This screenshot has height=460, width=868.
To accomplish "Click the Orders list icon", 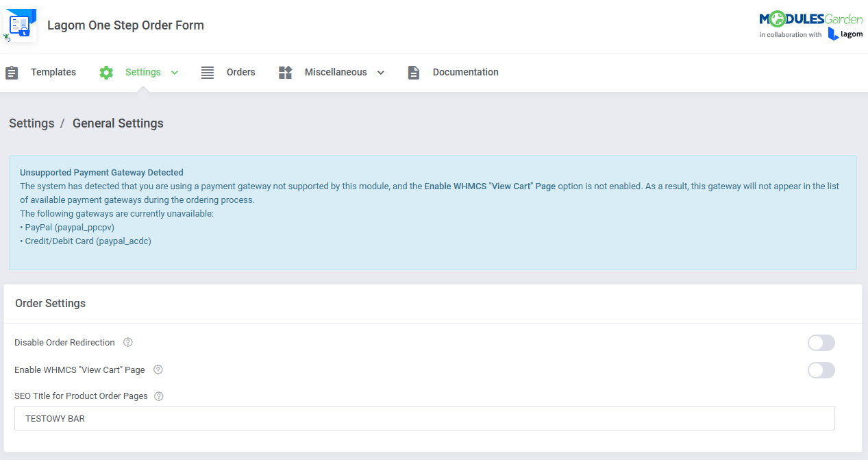I will pyautogui.click(x=208, y=73).
